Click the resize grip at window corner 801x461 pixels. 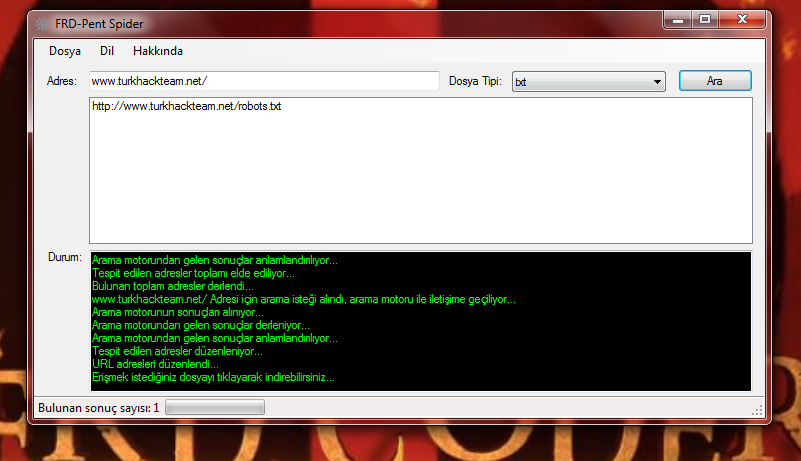[x=757, y=410]
